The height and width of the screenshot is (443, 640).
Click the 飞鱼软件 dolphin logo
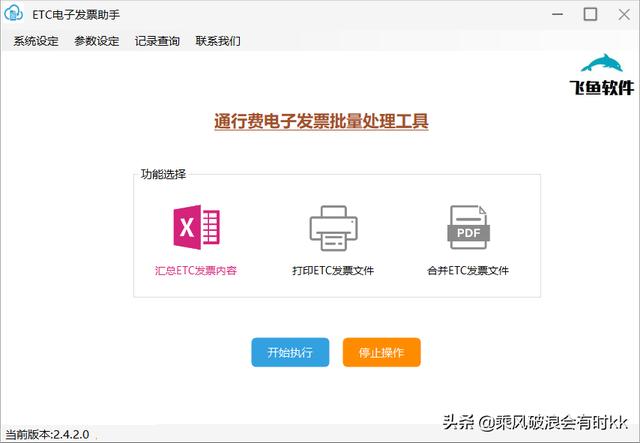pyautogui.click(x=602, y=75)
